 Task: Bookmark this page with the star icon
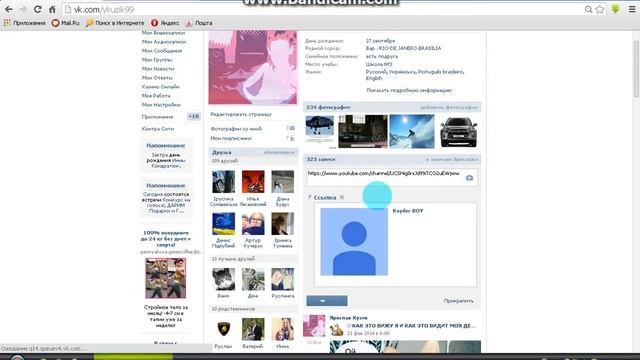(x=600, y=9)
